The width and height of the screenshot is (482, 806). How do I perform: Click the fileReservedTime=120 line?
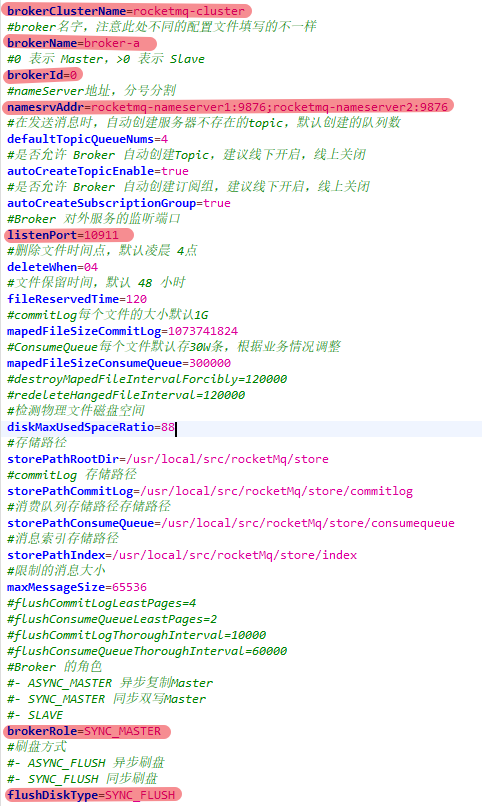click(77, 299)
